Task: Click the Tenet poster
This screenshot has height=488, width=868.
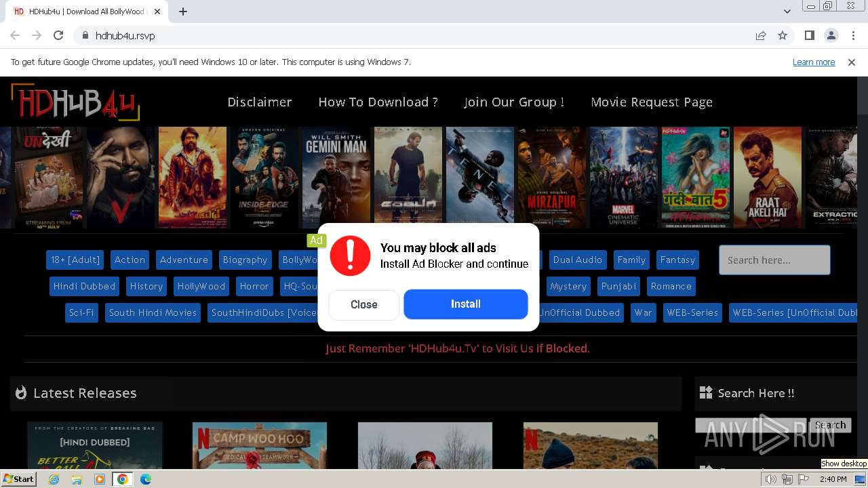Action: point(480,178)
